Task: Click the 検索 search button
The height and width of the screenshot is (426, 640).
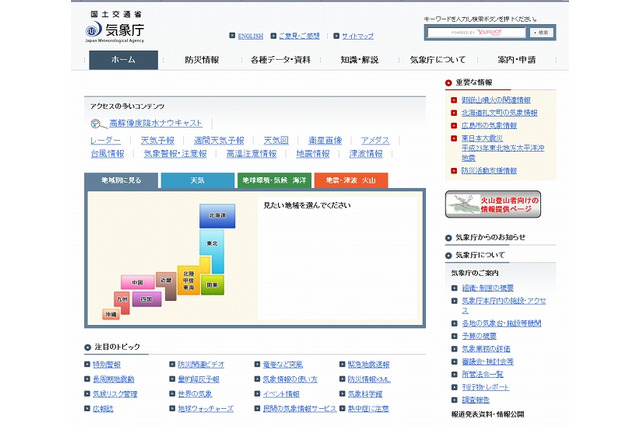Action: 542,33
